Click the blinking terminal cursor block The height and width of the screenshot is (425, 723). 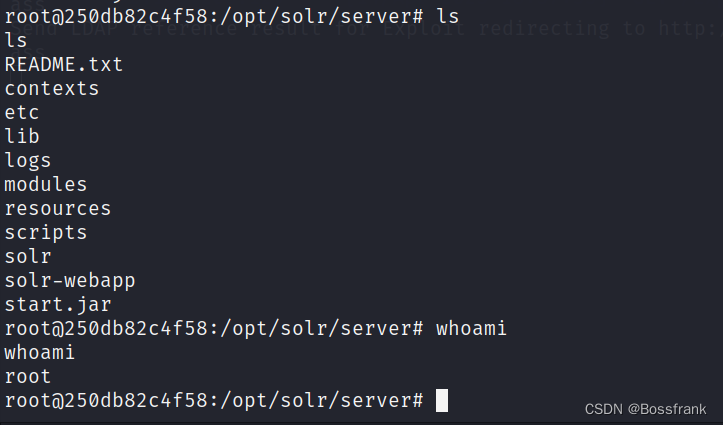pos(442,400)
